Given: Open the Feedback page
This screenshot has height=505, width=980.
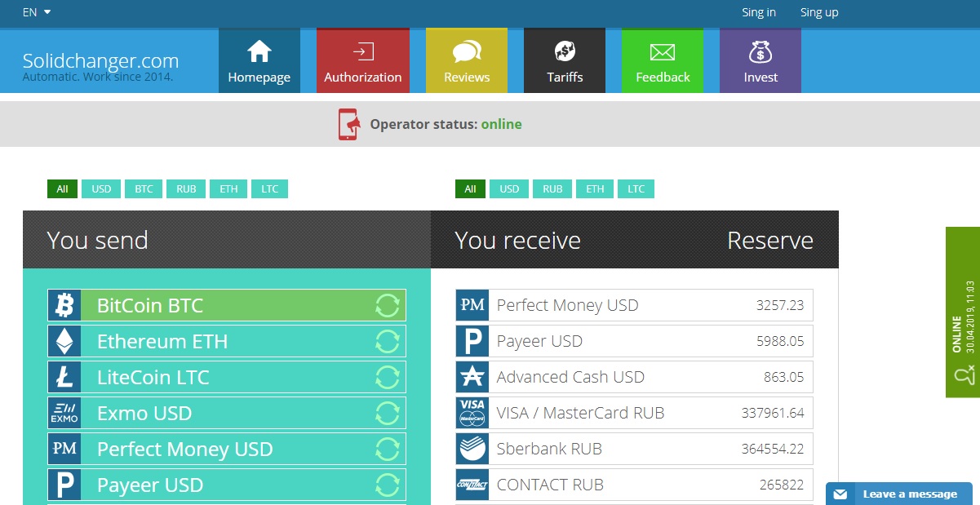Looking at the screenshot, I should [x=663, y=60].
